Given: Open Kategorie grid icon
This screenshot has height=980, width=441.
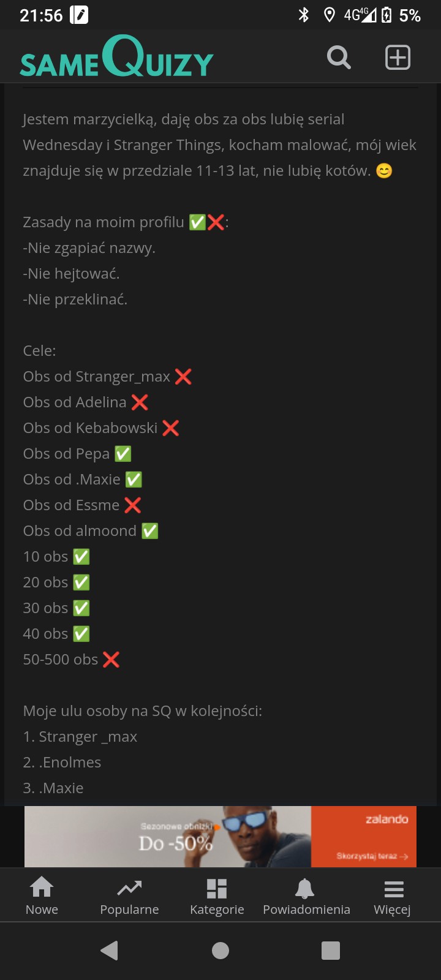Looking at the screenshot, I should 217,896.
